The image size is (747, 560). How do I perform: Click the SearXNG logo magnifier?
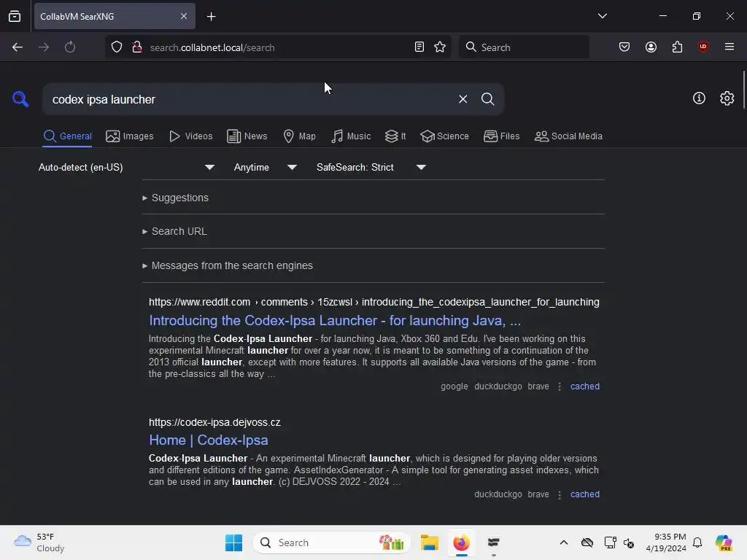click(x=20, y=99)
